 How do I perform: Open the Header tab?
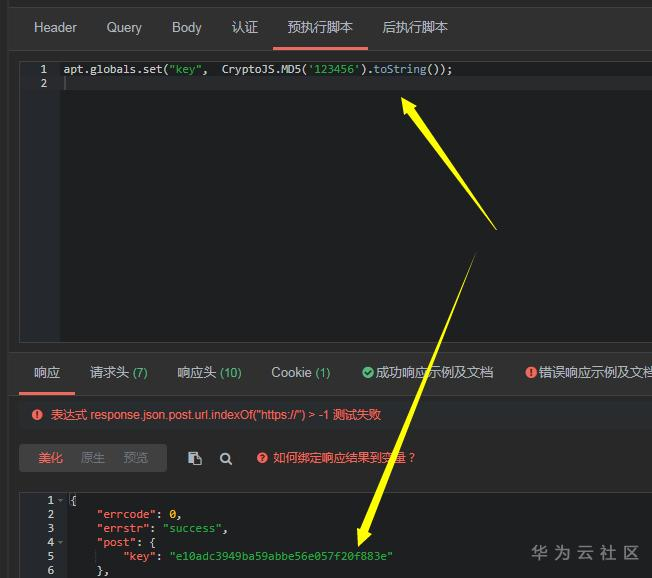tap(55, 27)
